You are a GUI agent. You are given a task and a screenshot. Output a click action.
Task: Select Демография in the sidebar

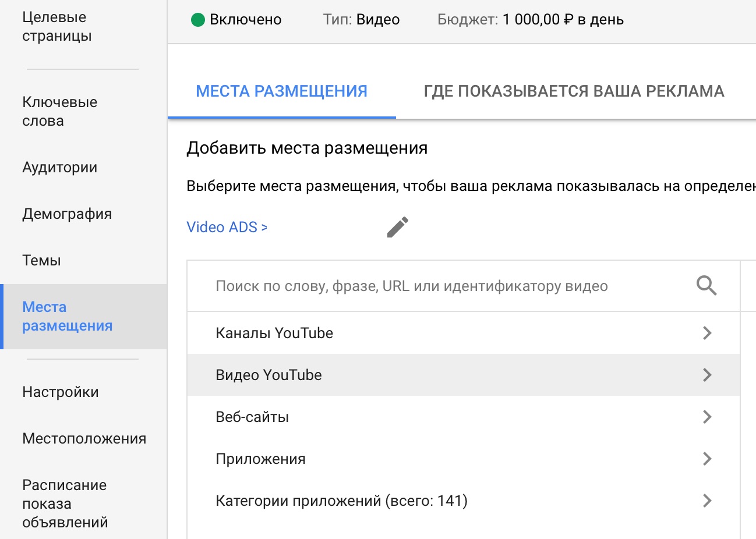coord(67,214)
